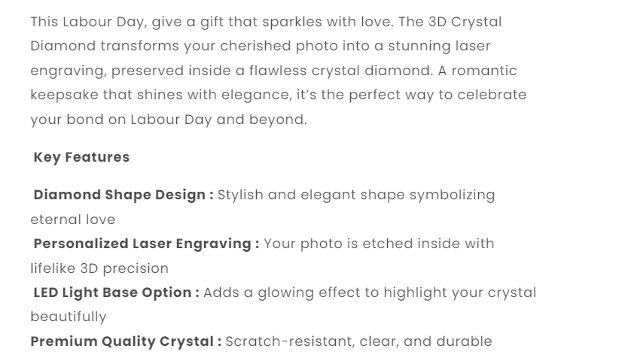Click the word "beautifully"

pyautogui.click(x=69, y=317)
